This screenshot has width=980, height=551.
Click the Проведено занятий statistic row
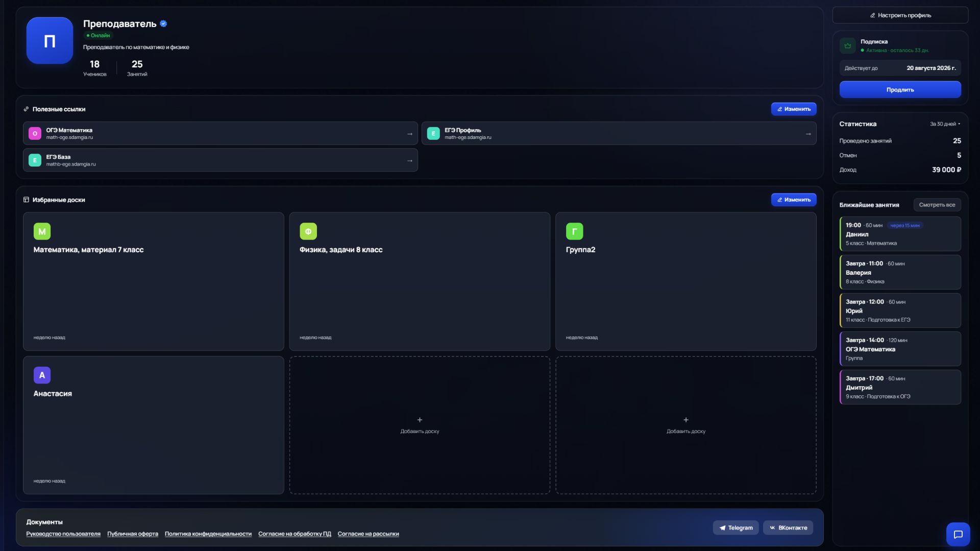click(900, 140)
